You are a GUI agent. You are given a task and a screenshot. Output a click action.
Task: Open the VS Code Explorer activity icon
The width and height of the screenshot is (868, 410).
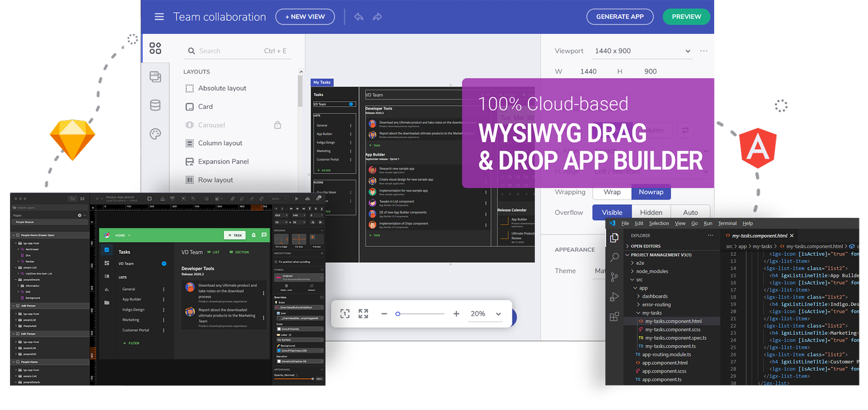click(614, 238)
